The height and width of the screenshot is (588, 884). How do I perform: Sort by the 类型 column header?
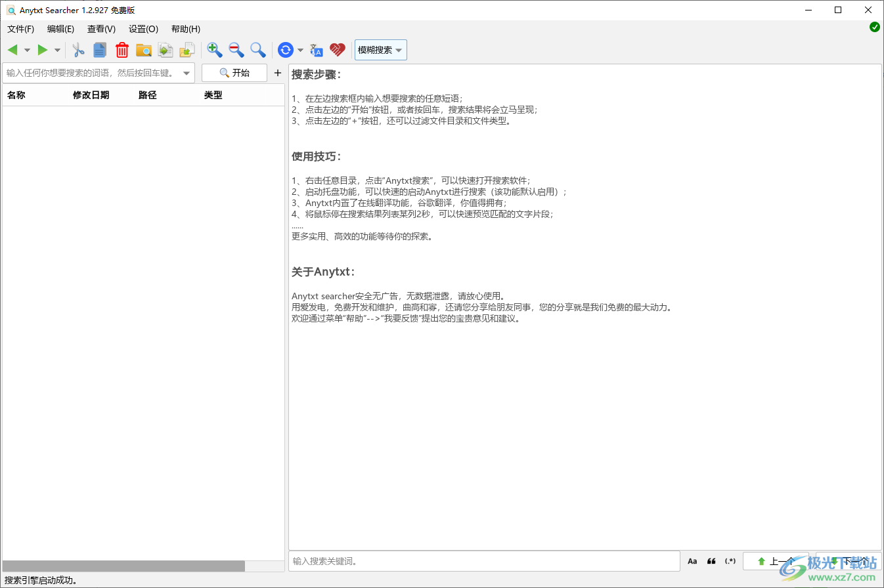coord(213,95)
